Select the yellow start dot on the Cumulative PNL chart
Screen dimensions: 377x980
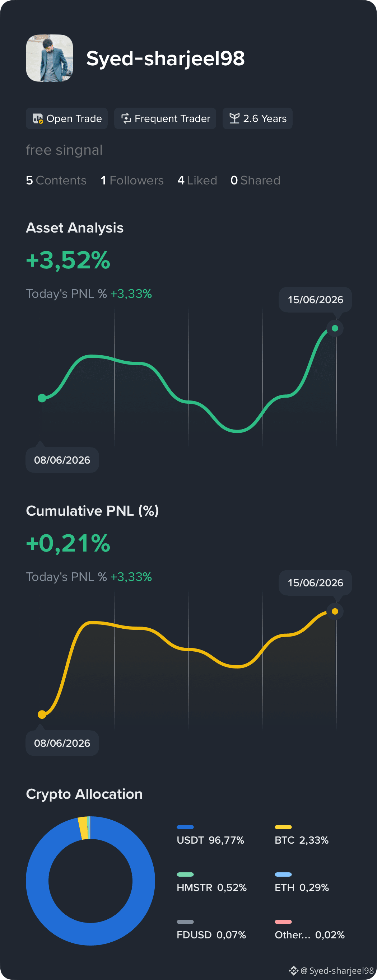coord(42,714)
